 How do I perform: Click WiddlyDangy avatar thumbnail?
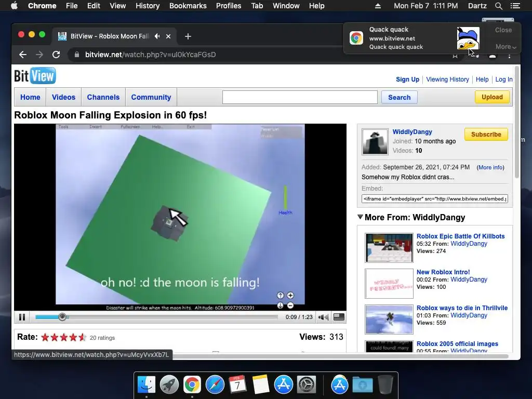pyautogui.click(x=375, y=142)
